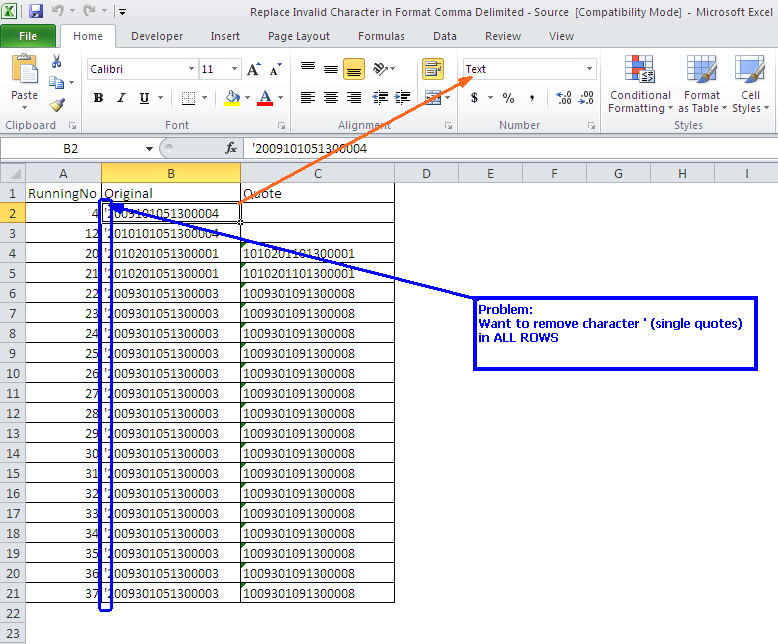Switch to the Insert tab
778x644 pixels.
click(225, 36)
